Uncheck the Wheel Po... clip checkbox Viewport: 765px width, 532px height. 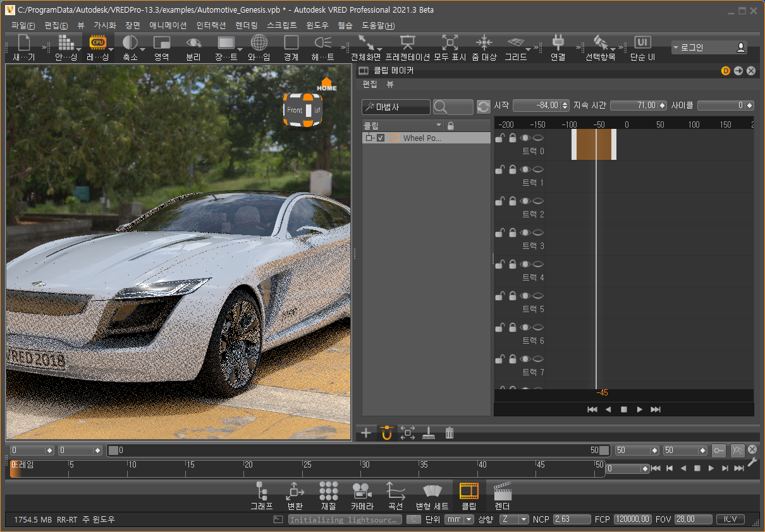(381, 138)
